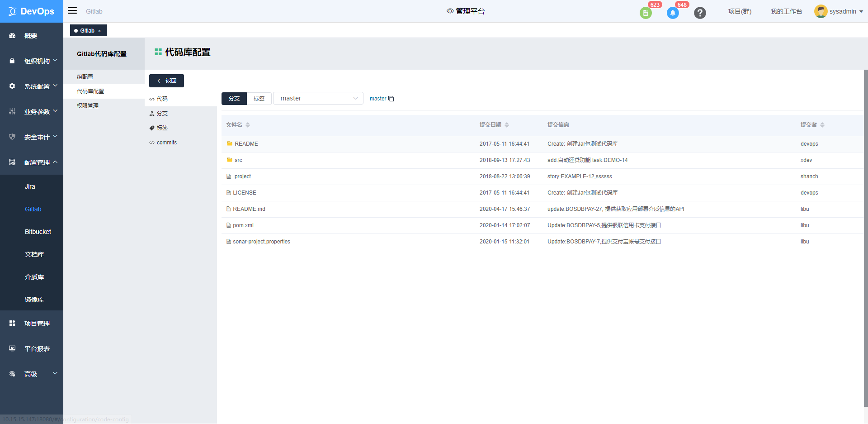Close the Gitlab tab
Screen dimensions: 868x424
99,31
